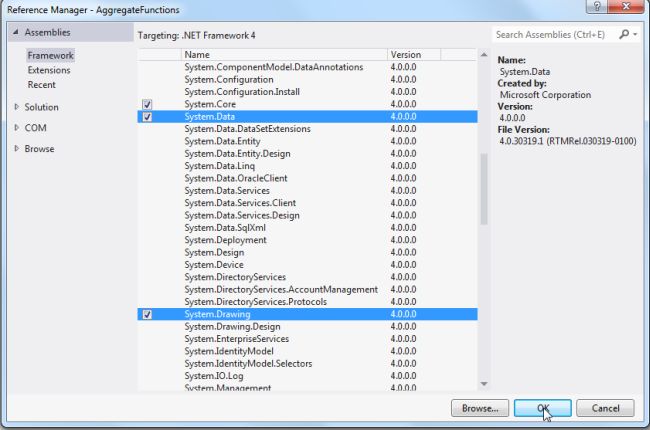This screenshot has width=650, height=430.
Task: Click the list scrollbar up arrow
Action: 484,55
